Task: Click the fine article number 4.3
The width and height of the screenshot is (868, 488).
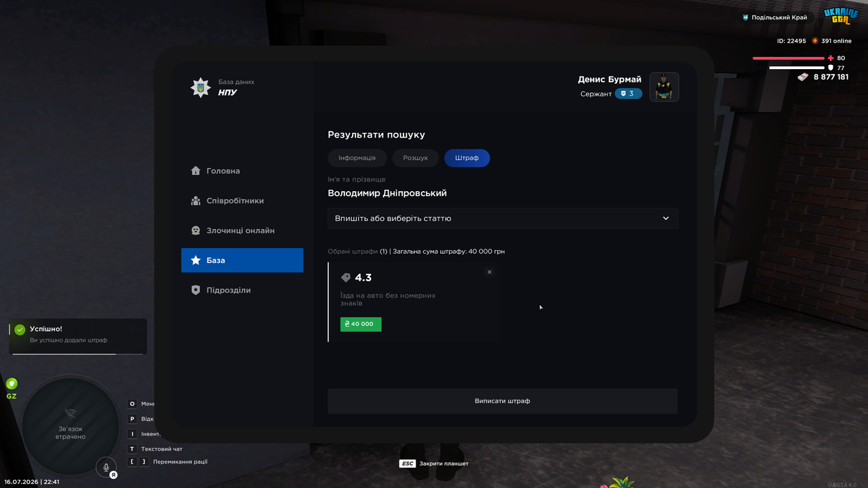Action: pyautogui.click(x=363, y=278)
